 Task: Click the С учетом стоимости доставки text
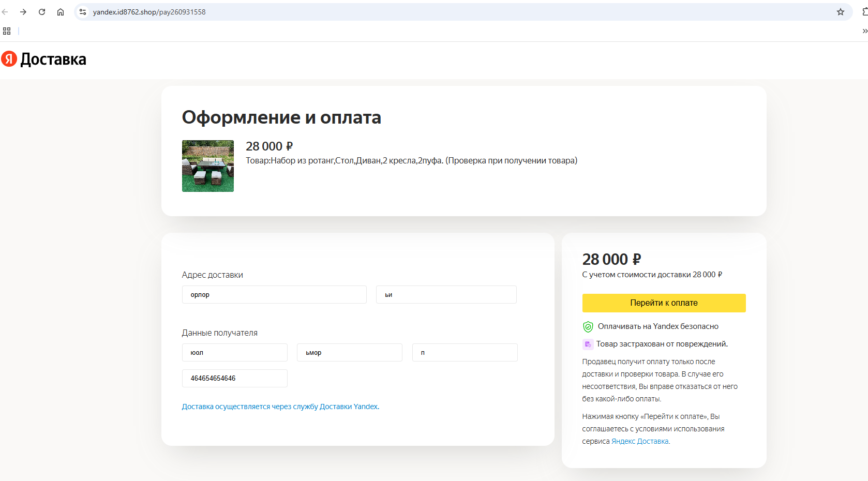coord(652,275)
